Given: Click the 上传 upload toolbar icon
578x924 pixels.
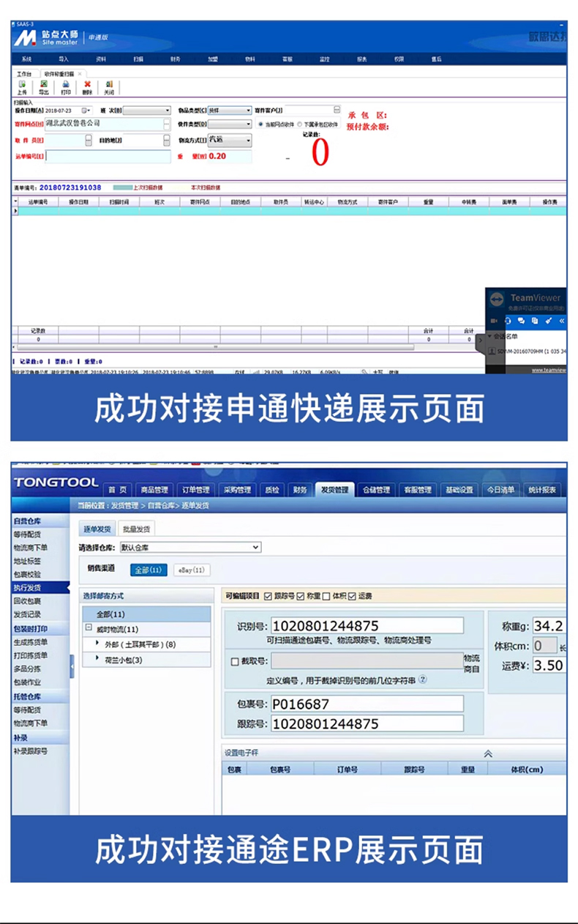Looking at the screenshot, I should coord(22,87).
